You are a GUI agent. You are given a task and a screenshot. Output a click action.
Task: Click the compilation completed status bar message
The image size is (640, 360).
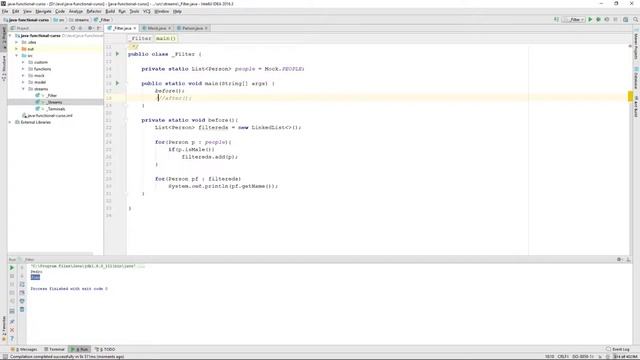[67, 357]
